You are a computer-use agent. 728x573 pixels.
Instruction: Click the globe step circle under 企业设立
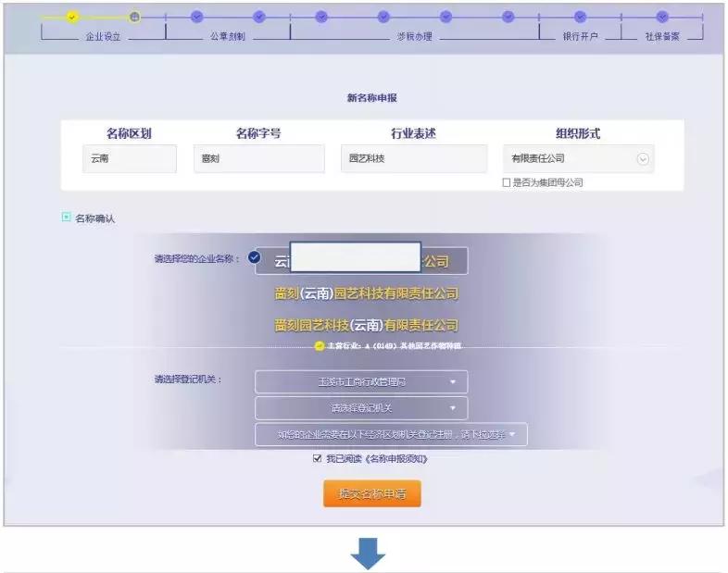(134, 18)
